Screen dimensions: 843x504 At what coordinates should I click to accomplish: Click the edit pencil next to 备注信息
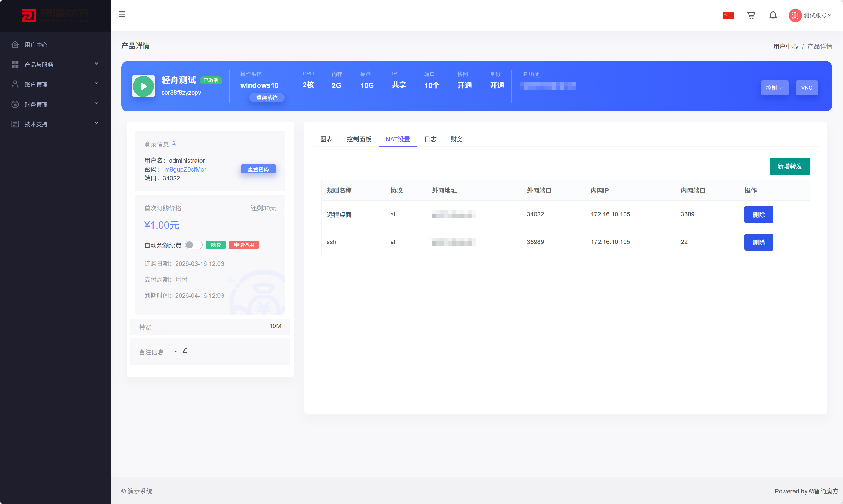(x=185, y=350)
